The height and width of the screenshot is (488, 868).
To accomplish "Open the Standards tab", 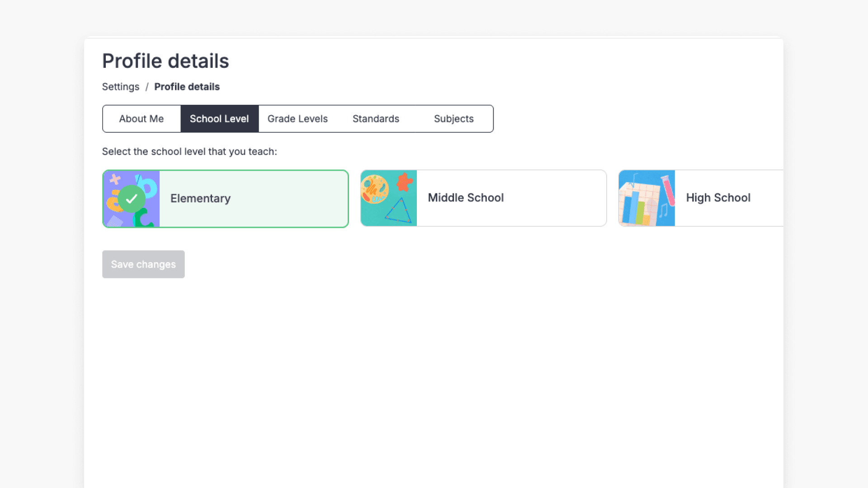I will (x=376, y=119).
